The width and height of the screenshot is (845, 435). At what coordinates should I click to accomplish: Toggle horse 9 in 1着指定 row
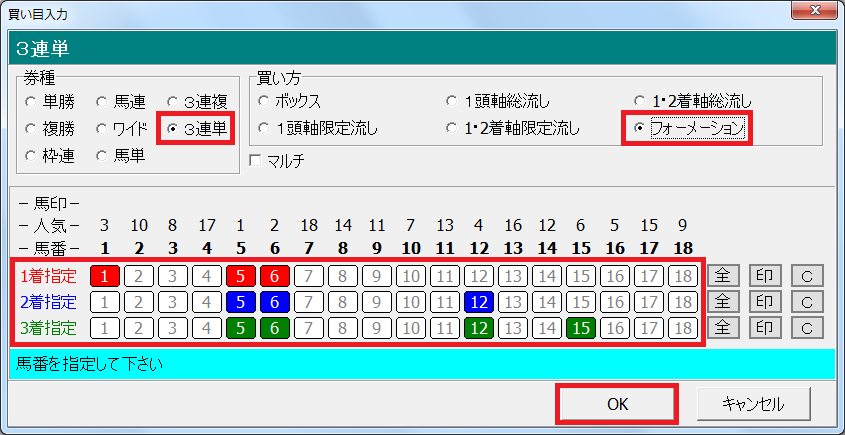(x=377, y=277)
